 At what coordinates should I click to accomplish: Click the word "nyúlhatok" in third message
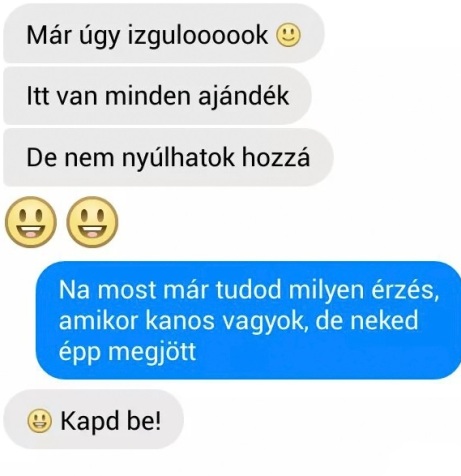tap(178, 158)
